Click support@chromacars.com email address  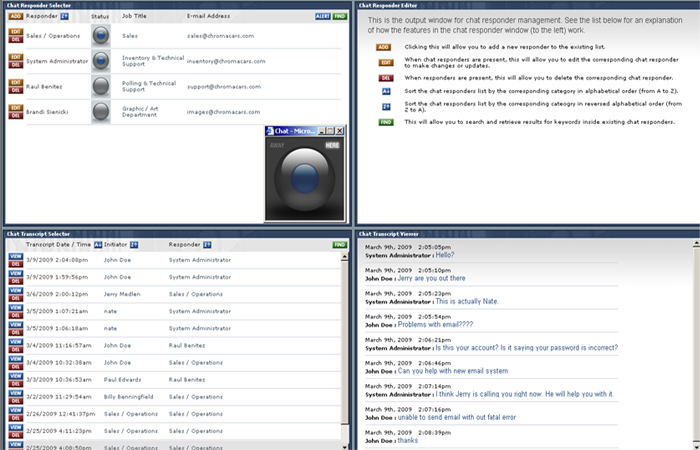[x=224, y=87]
